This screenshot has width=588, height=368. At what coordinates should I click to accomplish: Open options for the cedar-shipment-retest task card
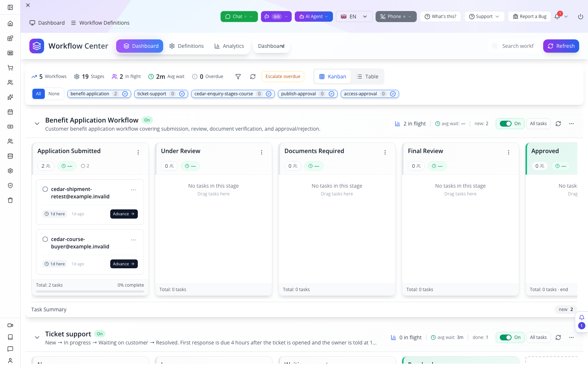pyautogui.click(x=133, y=190)
